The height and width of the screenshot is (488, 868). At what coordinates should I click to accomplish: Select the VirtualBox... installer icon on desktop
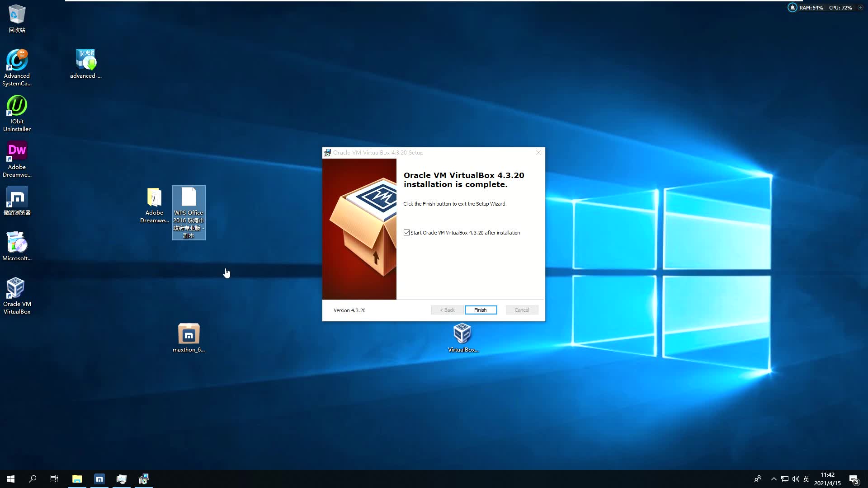(x=462, y=338)
